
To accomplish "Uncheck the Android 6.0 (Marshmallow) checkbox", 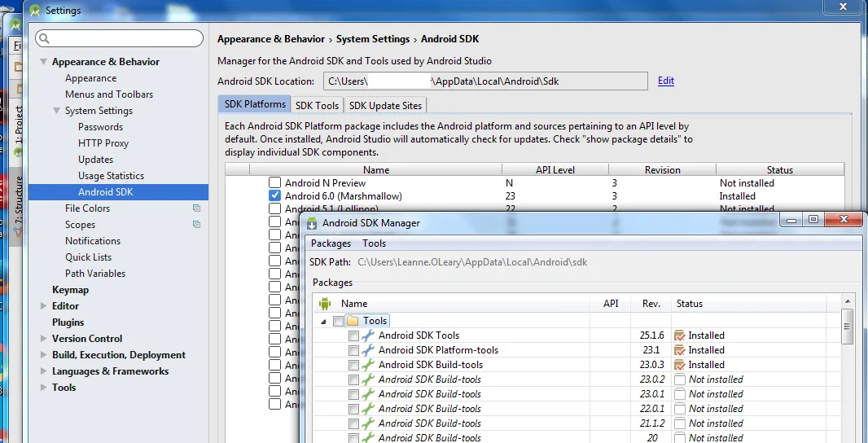I will click(x=274, y=195).
